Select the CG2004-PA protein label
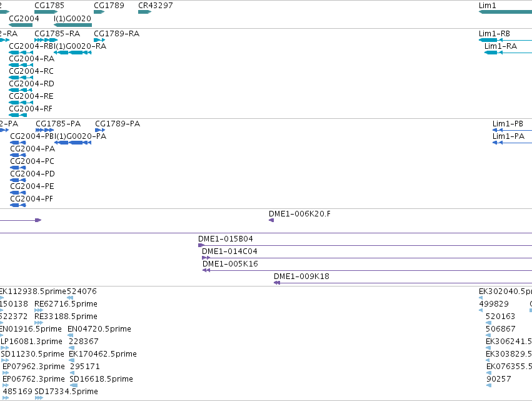This screenshot has width=532, height=401. click(x=33, y=149)
